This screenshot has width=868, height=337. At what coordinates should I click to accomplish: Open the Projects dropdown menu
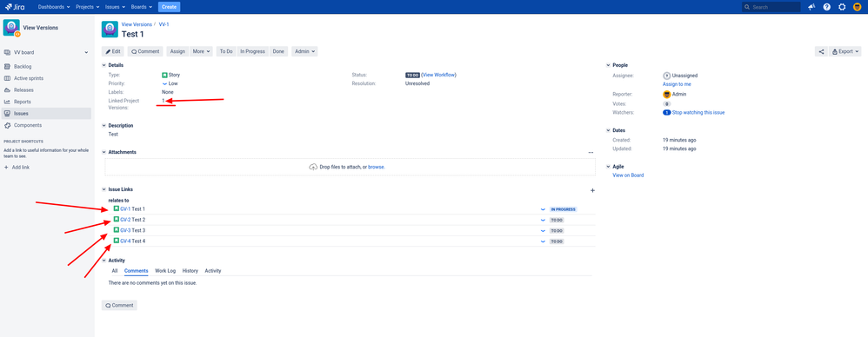click(88, 7)
